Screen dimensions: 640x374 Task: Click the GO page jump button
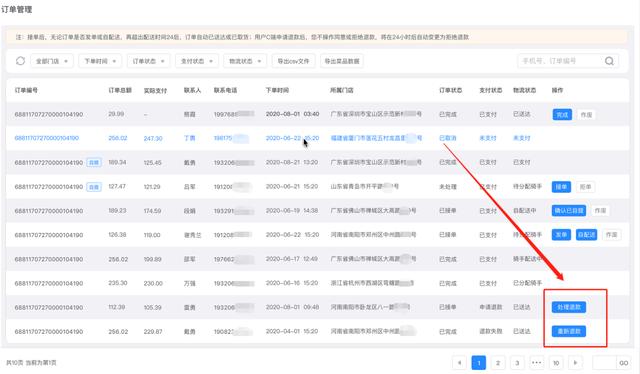coord(624,363)
